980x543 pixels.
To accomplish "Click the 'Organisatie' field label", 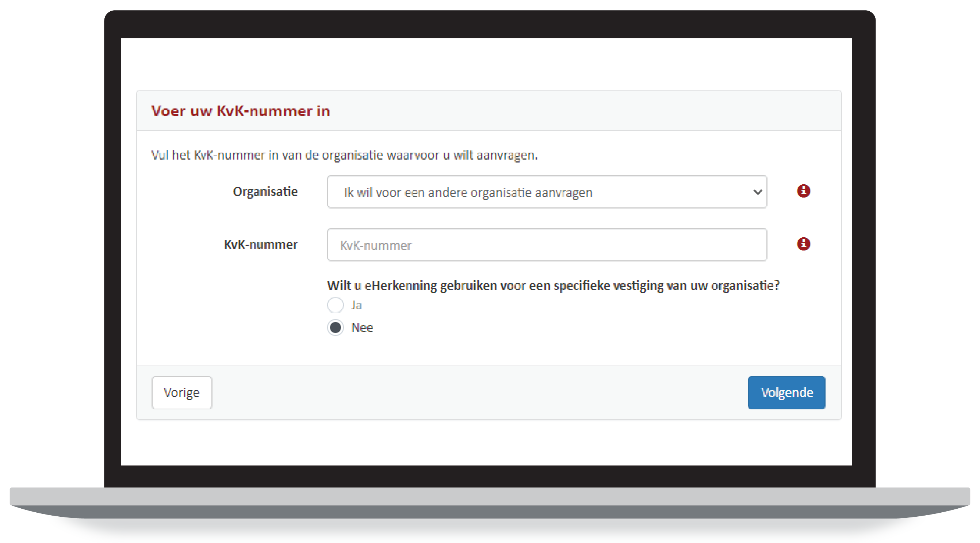I will 265,191.
